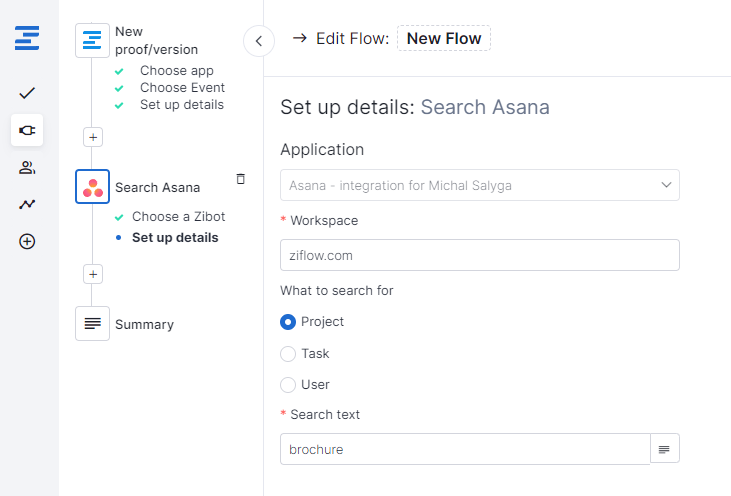Open Choose a Zibot sub-step

(178, 217)
